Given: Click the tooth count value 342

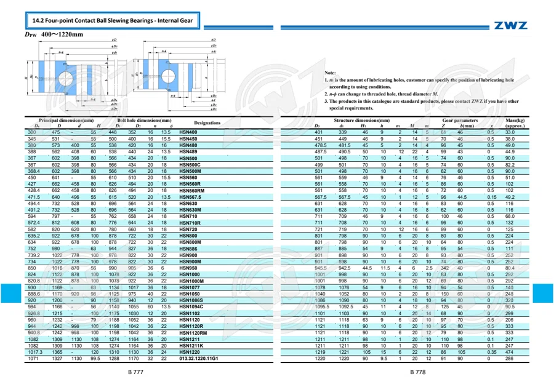Looking at the screenshot, I should click(x=445, y=268).
